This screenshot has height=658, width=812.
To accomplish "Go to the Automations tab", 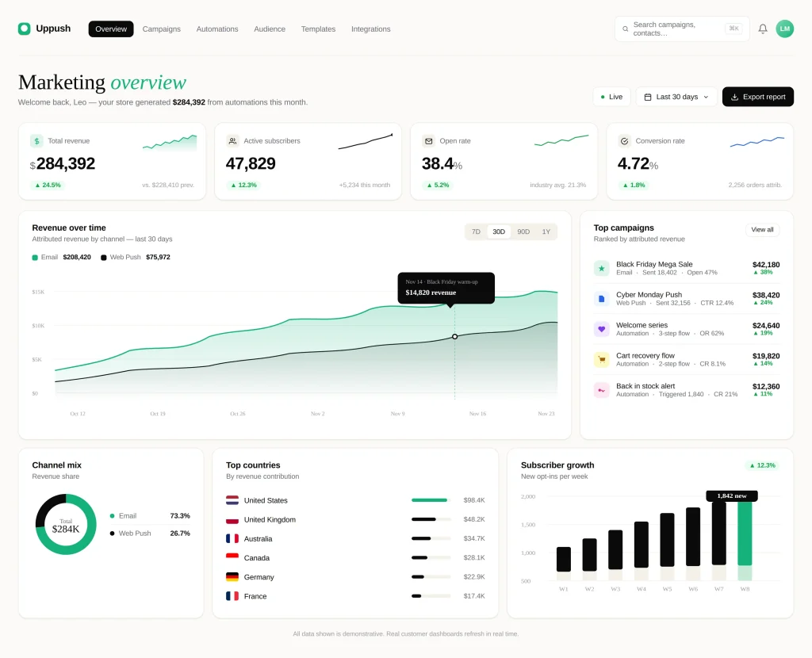I will [217, 29].
